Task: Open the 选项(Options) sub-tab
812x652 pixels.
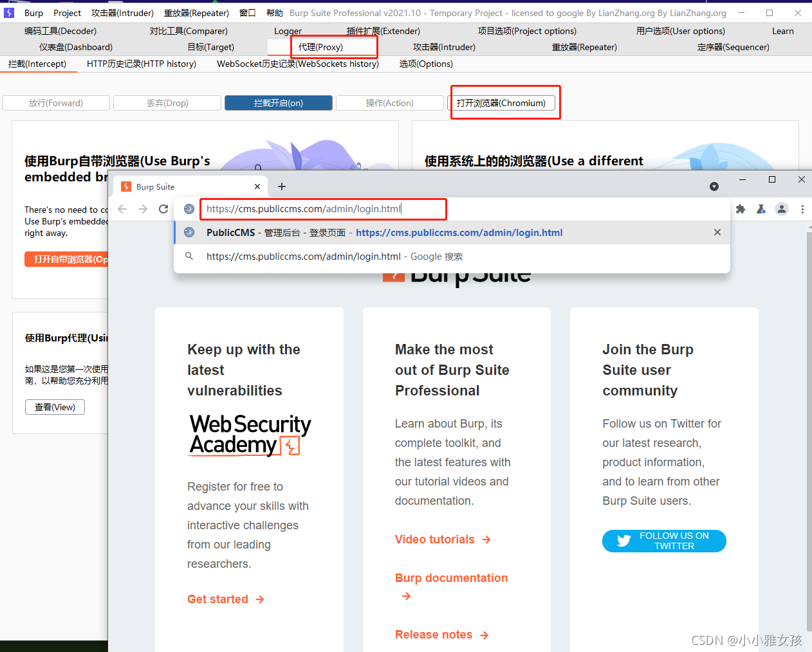Action: pyautogui.click(x=426, y=64)
